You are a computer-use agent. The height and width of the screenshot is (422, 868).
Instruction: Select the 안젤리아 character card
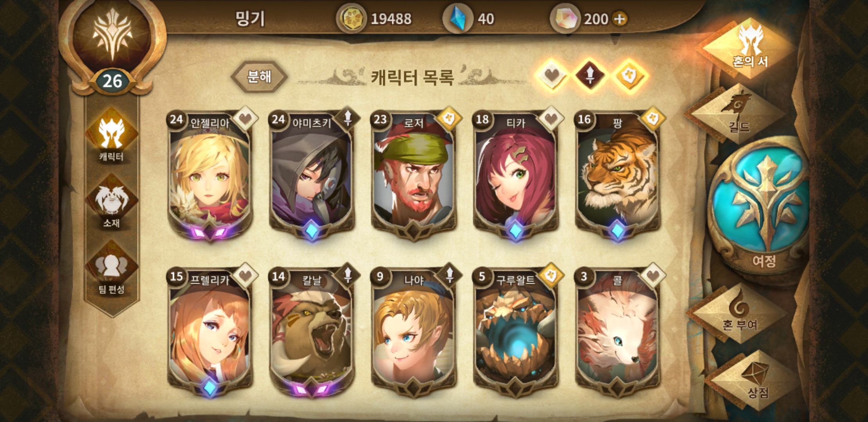click(x=210, y=174)
